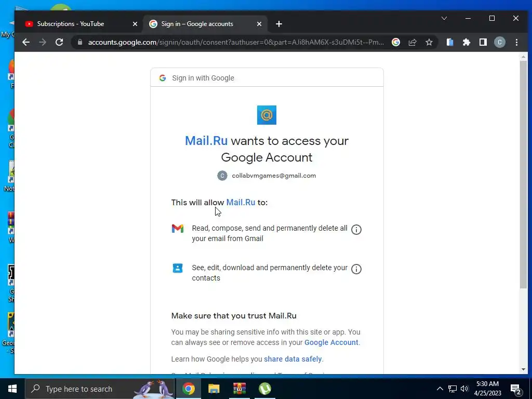Select 'Read, compose, send and permanently delete' text

pos(270,233)
